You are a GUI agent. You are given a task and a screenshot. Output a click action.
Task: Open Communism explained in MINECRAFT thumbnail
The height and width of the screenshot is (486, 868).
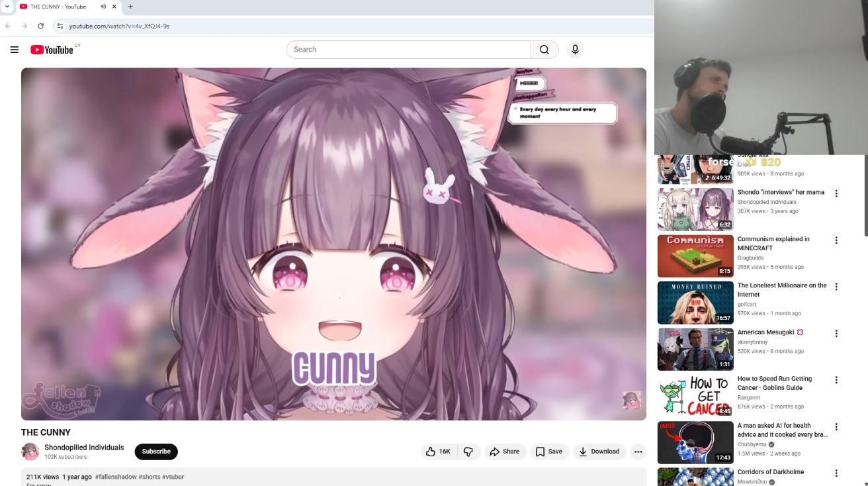pyautogui.click(x=695, y=256)
